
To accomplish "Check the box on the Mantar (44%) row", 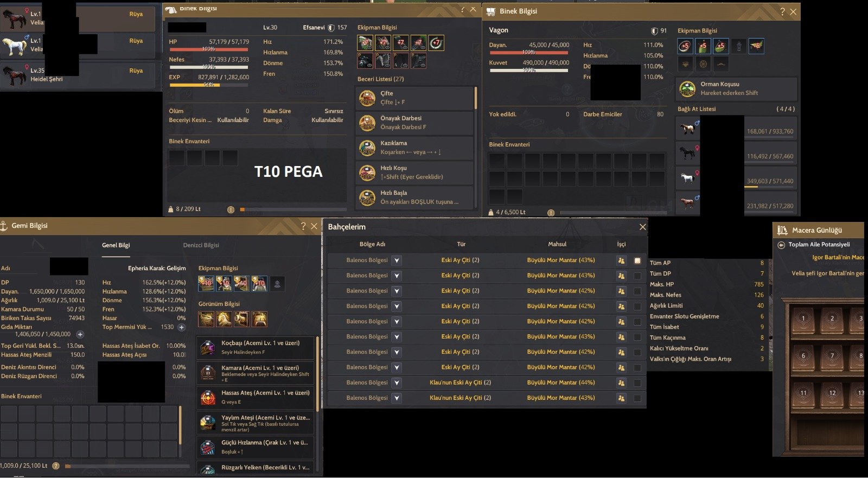I will pyautogui.click(x=637, y=383).
